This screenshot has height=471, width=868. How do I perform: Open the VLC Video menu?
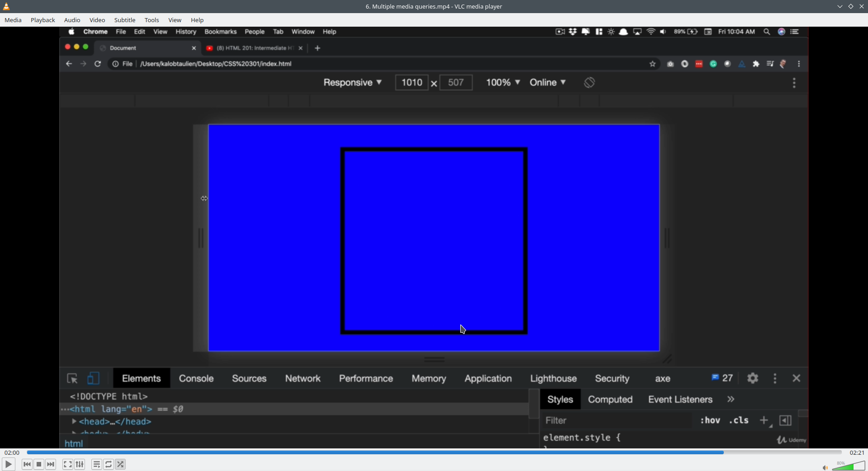(x=97, y=20)
